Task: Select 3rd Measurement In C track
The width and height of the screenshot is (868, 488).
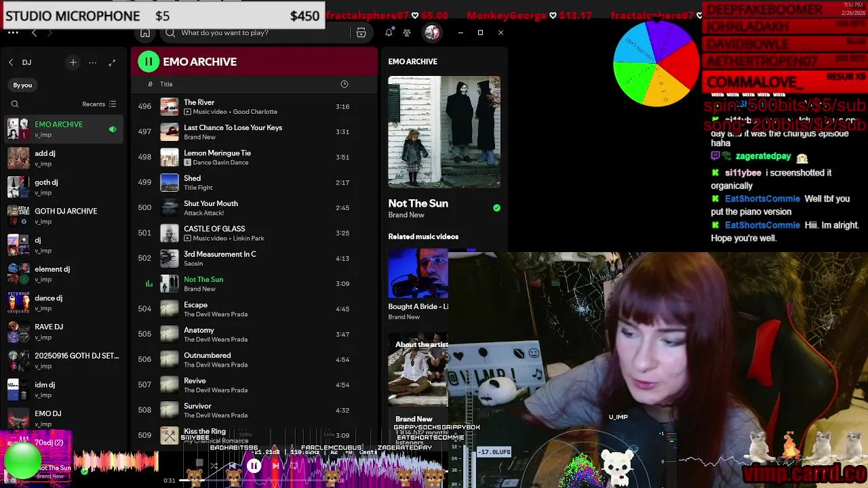Action: (x=254, y=258)
